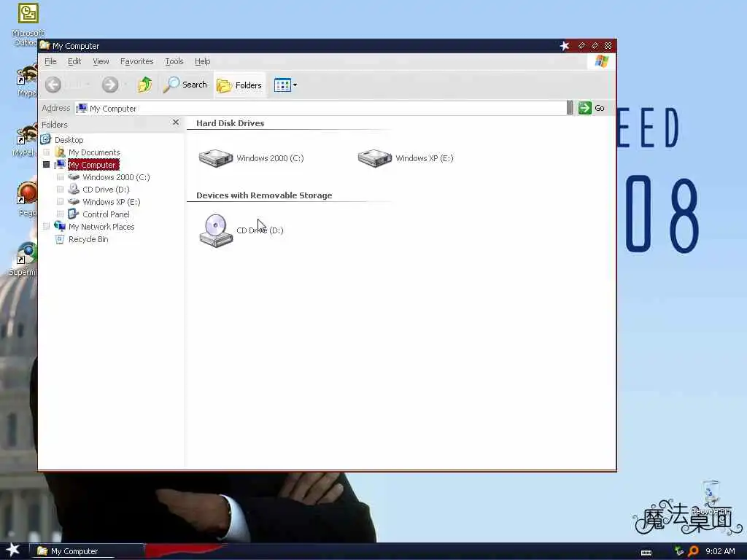This screenshot has width=747, height=560.
Task: Select My Documents in the folder tree
Action: tap(94, 152)
